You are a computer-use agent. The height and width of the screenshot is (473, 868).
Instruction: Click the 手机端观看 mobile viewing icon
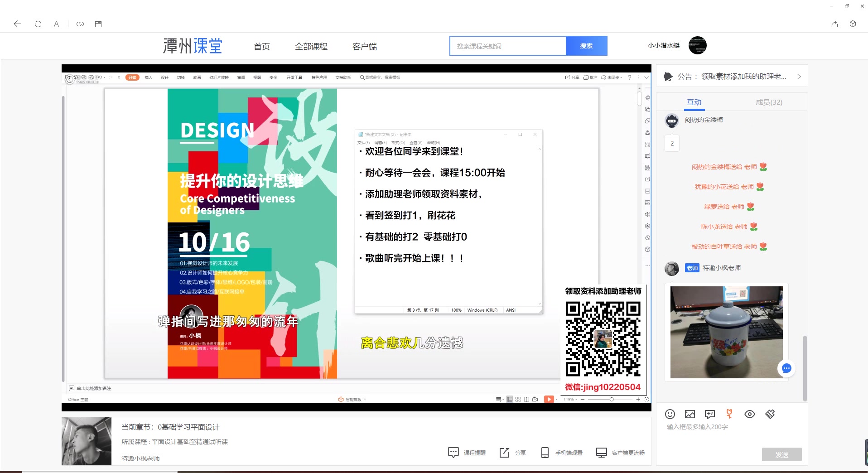(544, 452)
